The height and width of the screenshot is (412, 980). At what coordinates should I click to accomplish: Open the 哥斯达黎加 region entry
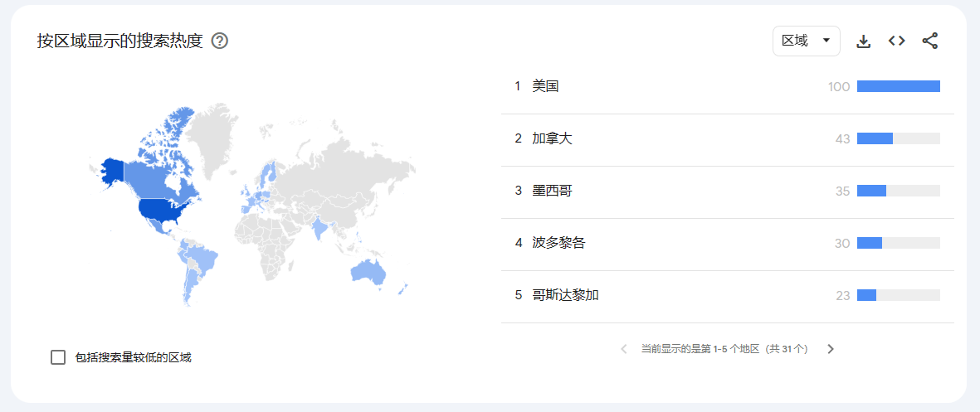point(728,296)
